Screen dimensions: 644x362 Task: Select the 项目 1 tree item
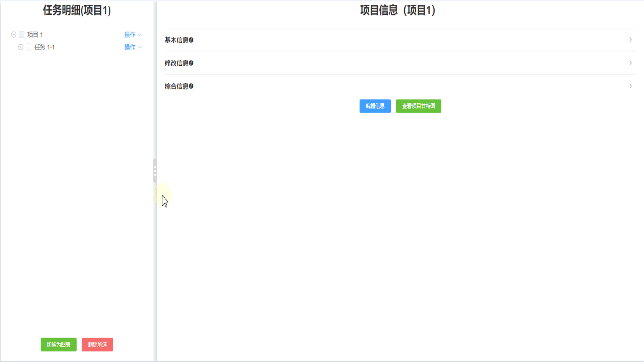tap(35, 34)
